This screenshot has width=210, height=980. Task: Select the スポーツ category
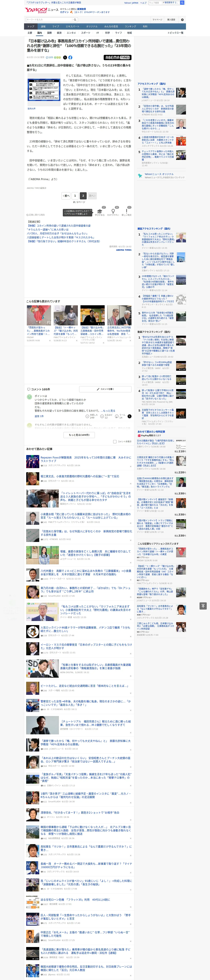pyautogui.click(x=86, y=33)
